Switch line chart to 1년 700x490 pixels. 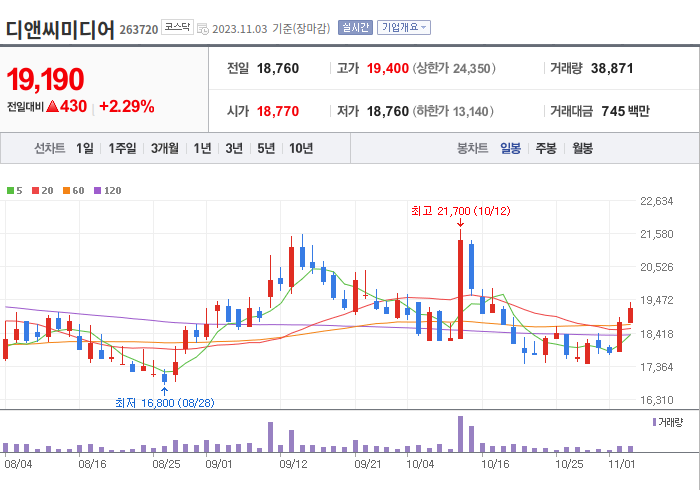(202, 148)
